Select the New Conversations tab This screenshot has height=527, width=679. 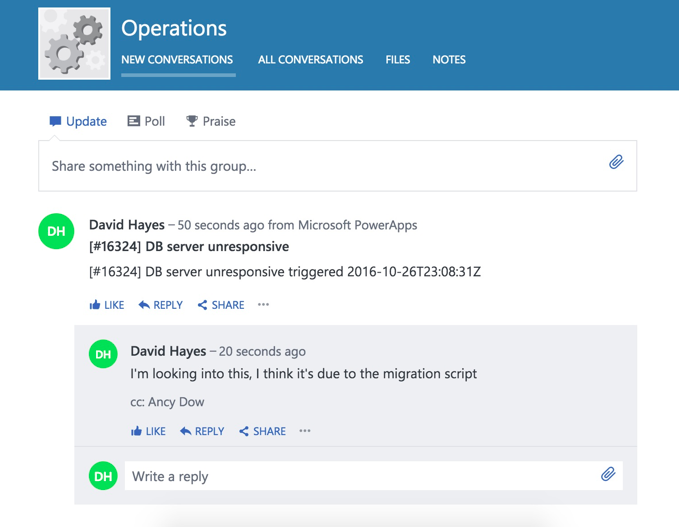[177, 60]
